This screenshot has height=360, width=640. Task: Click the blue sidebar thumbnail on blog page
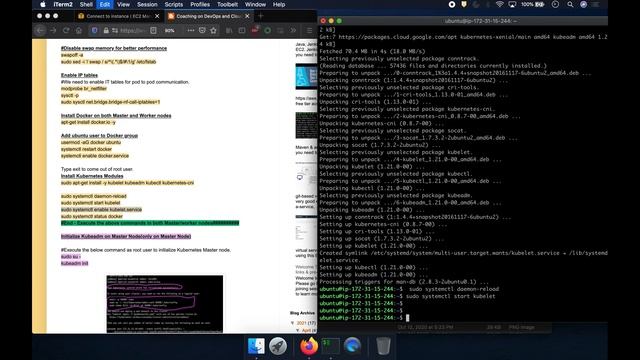click(306, 76)
